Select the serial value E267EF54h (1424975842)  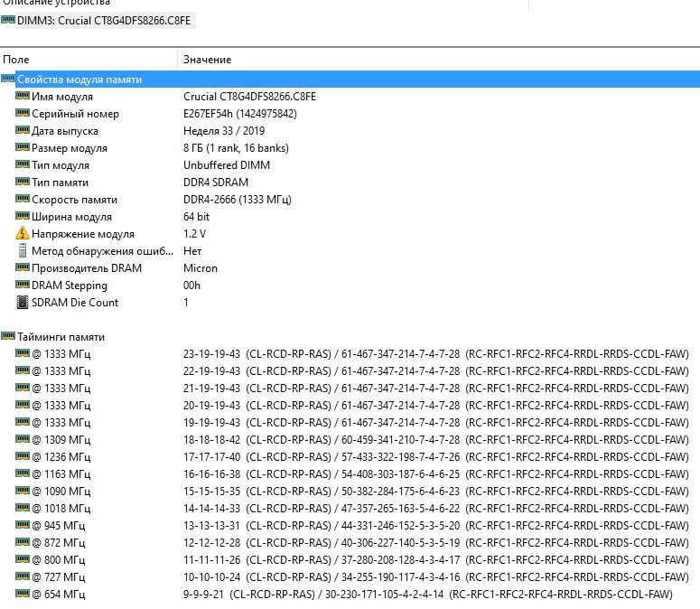coord(239,114)
